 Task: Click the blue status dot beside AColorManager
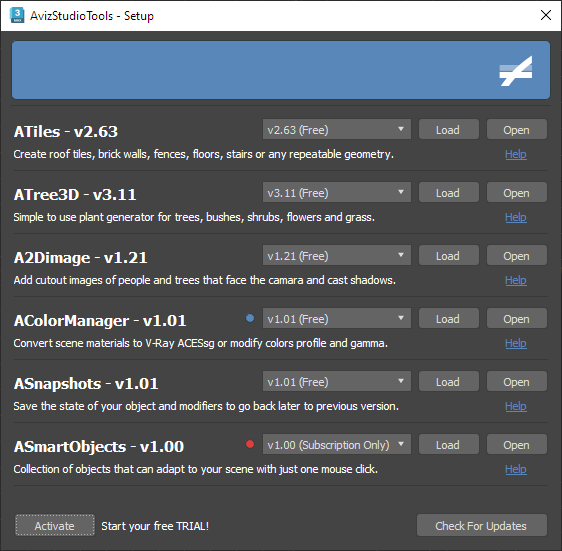pos(250,318)
